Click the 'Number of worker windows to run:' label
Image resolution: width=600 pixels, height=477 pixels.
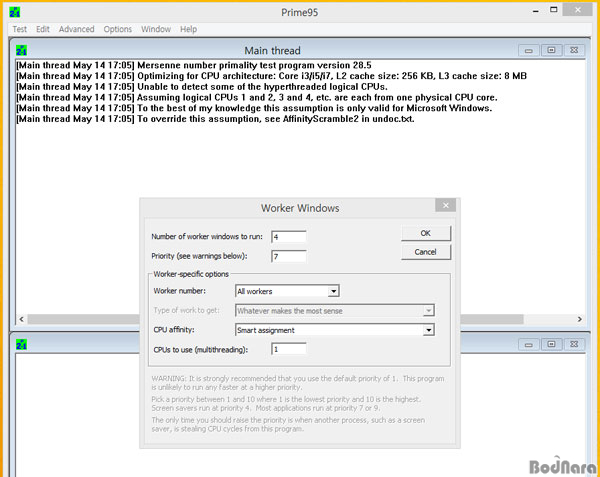point(207,236)
